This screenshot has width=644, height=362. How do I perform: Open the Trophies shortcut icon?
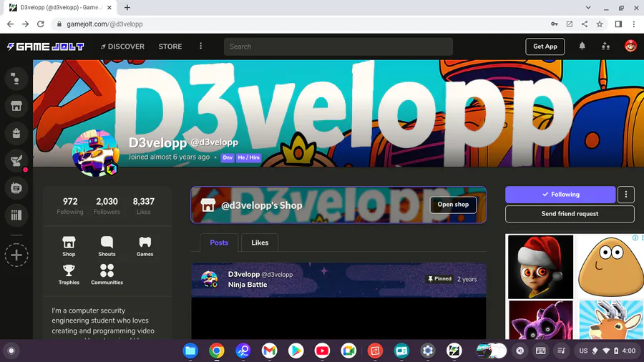(69, 274)
